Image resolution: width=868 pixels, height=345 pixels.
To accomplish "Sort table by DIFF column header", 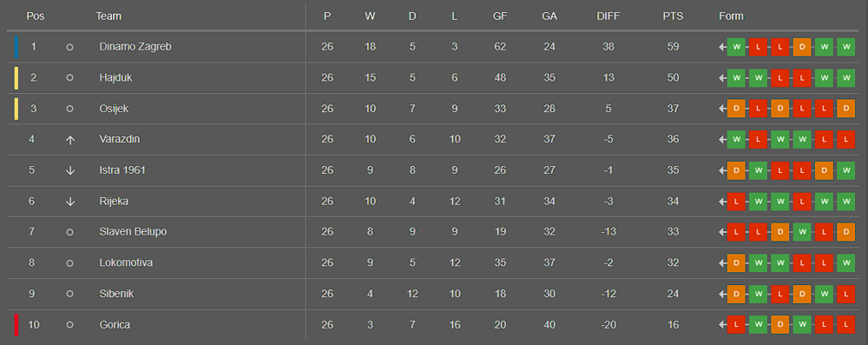I will 608,17.
